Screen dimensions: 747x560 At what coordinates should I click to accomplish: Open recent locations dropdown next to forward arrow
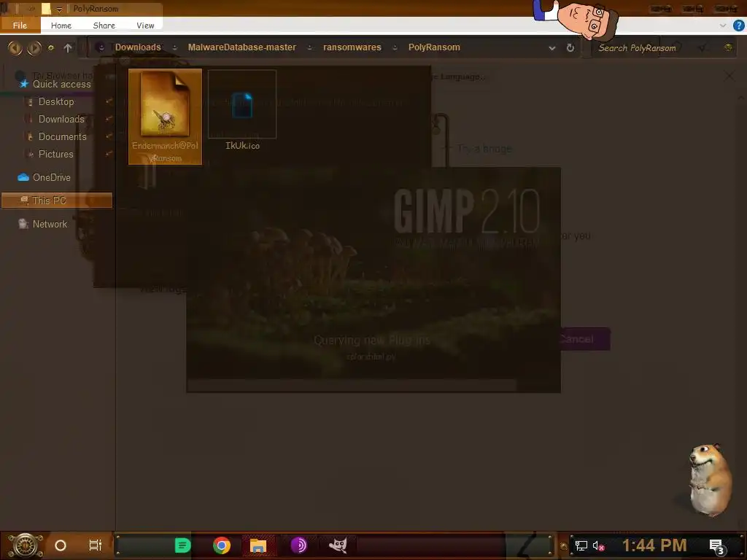pyautogui.click(x=51, y=47)
